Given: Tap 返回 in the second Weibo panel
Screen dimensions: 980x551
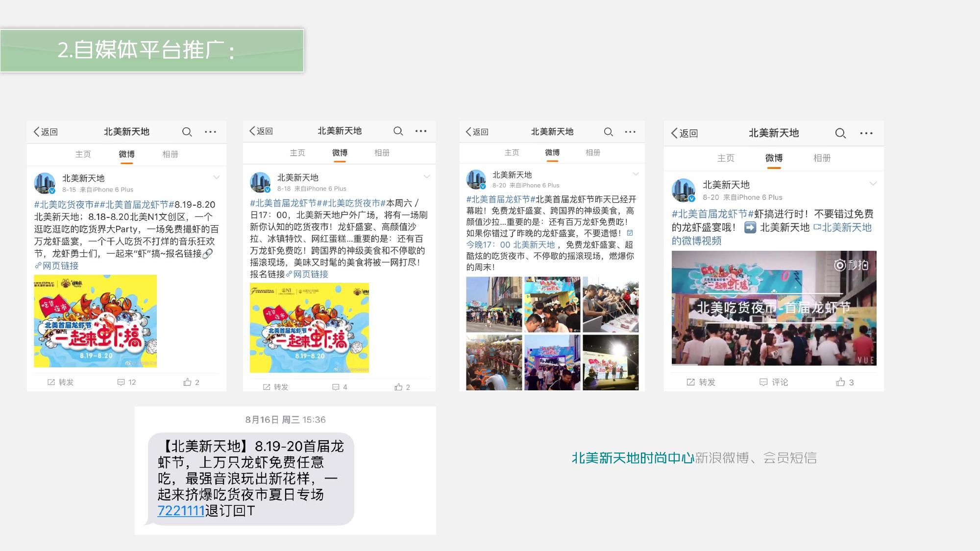Looking at the screenshot, I should pos(261,131).
